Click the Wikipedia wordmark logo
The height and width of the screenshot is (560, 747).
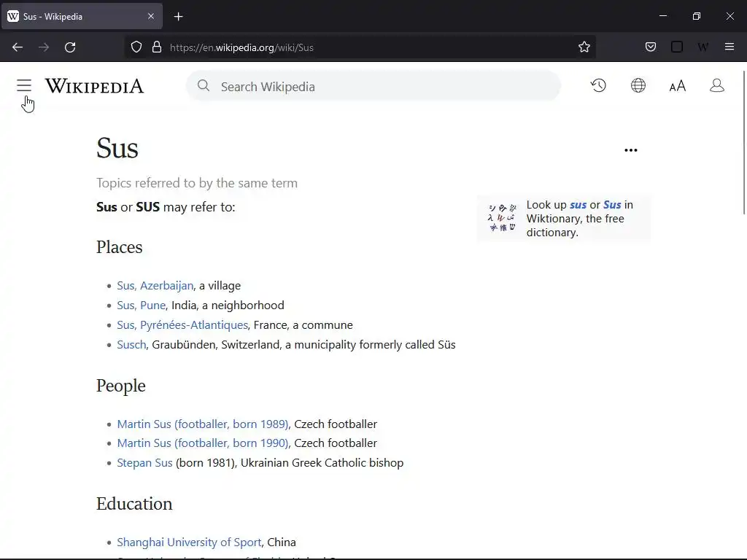pyautogui.click(x=94, y=86)
